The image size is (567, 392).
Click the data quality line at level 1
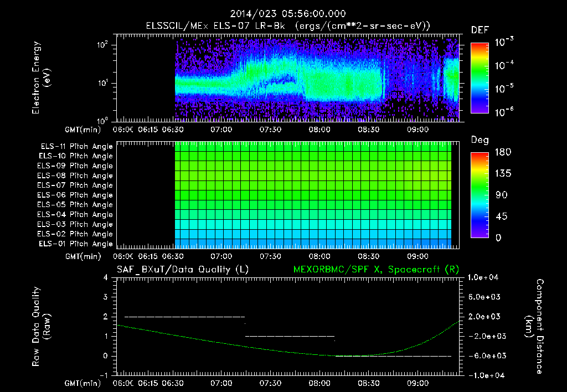click(290, 336)
